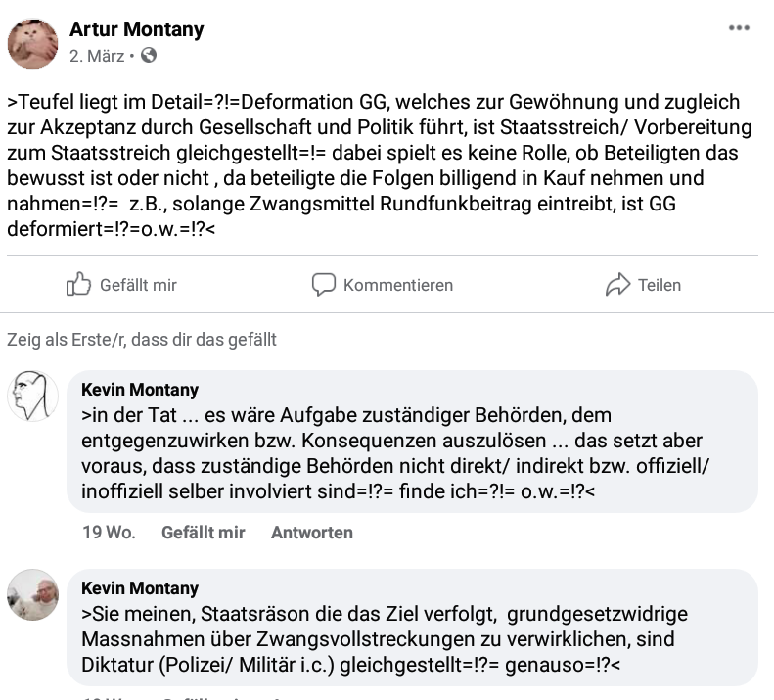Screen dimensions: 774x700
Task: Click the 19 Wo. comment timestamp
Action: pos(109,532)
